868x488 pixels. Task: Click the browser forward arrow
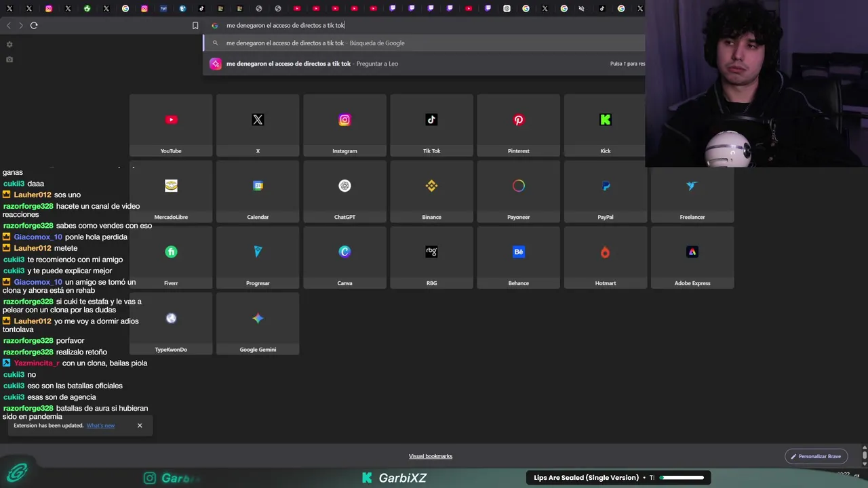[x=21, y=25]
